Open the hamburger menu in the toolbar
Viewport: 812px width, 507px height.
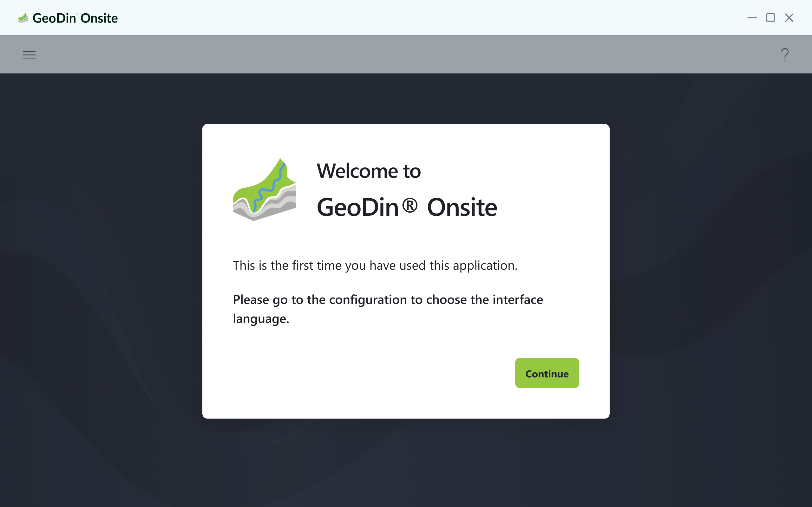coord(29,55)
